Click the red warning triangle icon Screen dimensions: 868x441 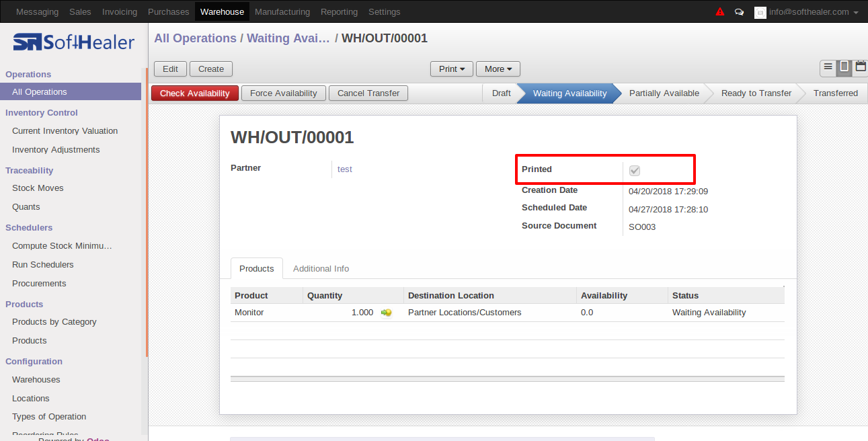pos(720,11)
